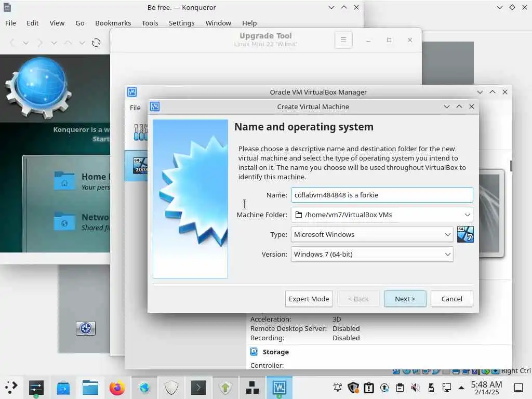Click the Tools icon in VirtualBox Manager sidebar
The width and height of the screenshot is (532, 399).
pyautogui.click(x=140, y=132)
